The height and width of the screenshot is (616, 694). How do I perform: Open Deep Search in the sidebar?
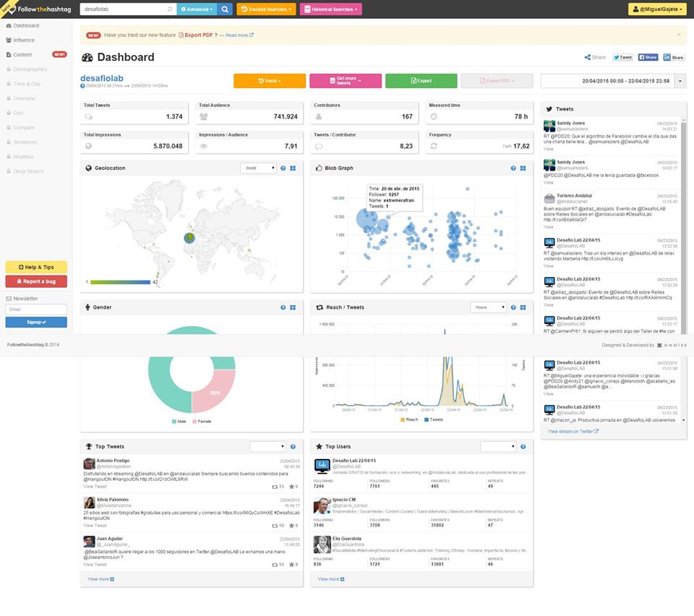pyautogui.click(x=25, y=171)
